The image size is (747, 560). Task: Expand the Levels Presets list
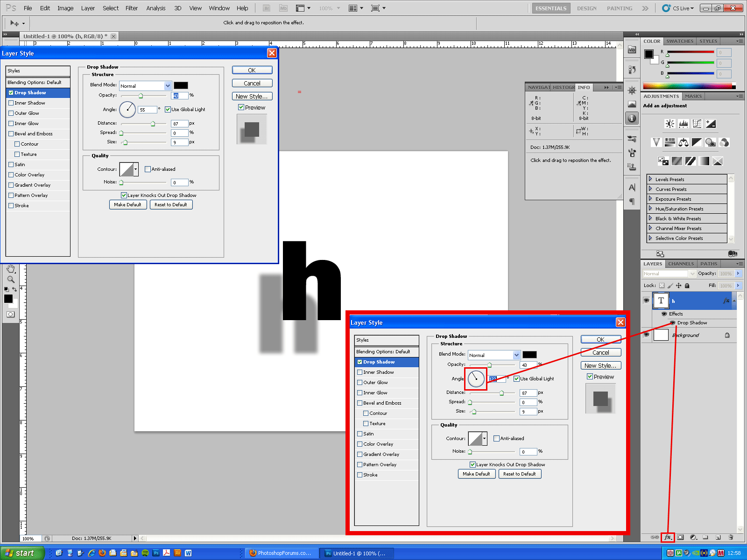650,179
